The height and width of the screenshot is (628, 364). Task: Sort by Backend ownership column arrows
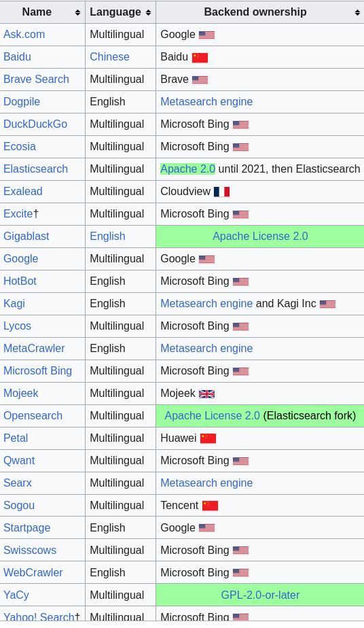coord(357,13)
